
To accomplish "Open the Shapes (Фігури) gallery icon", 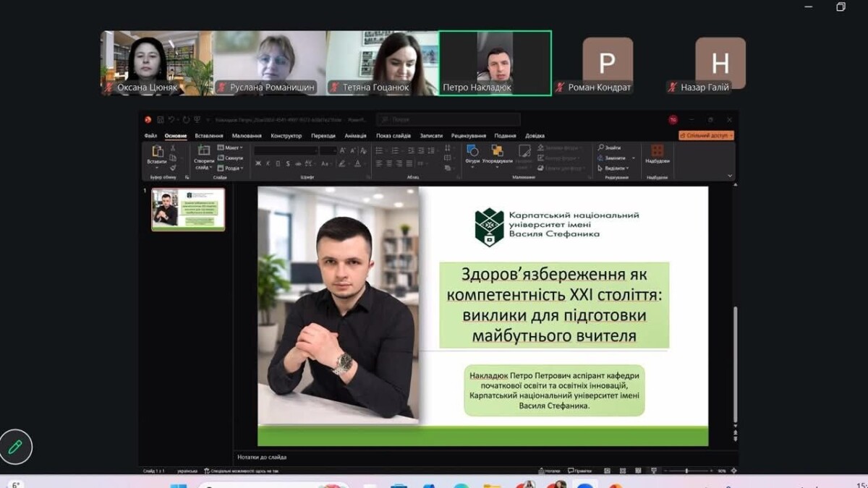I will click(472, 150).
